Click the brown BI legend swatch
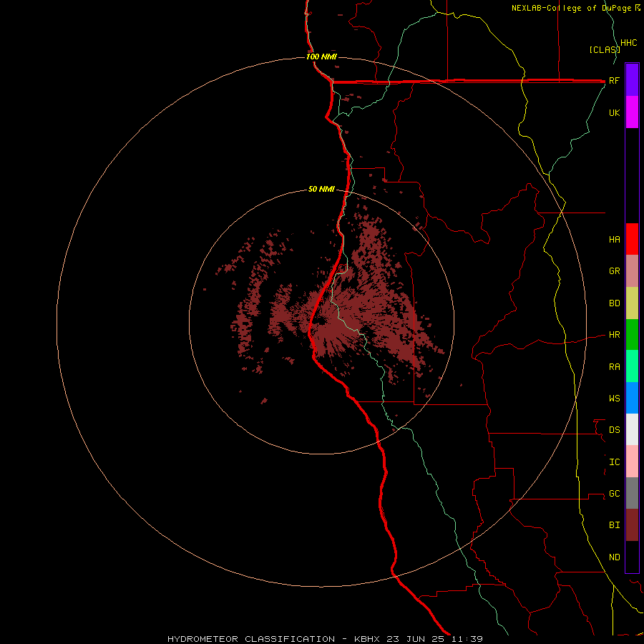Image resolution: width=644 pixels, height=644 pixels. pos(632,525)
